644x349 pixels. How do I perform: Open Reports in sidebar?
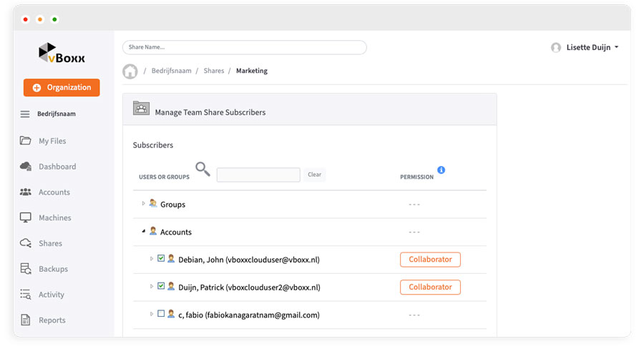pyautogui.click(x=52, y=320)
